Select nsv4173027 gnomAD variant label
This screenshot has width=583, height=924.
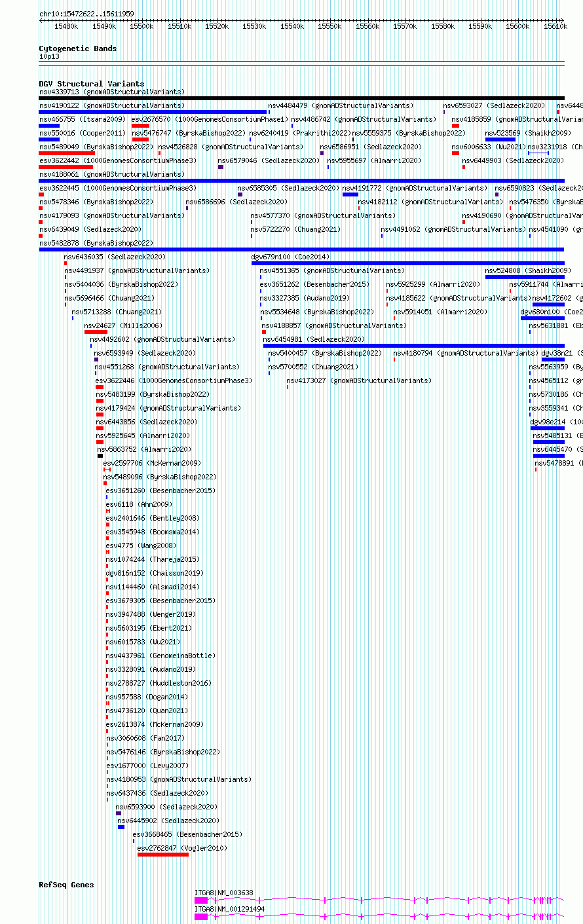coord(359,380)
